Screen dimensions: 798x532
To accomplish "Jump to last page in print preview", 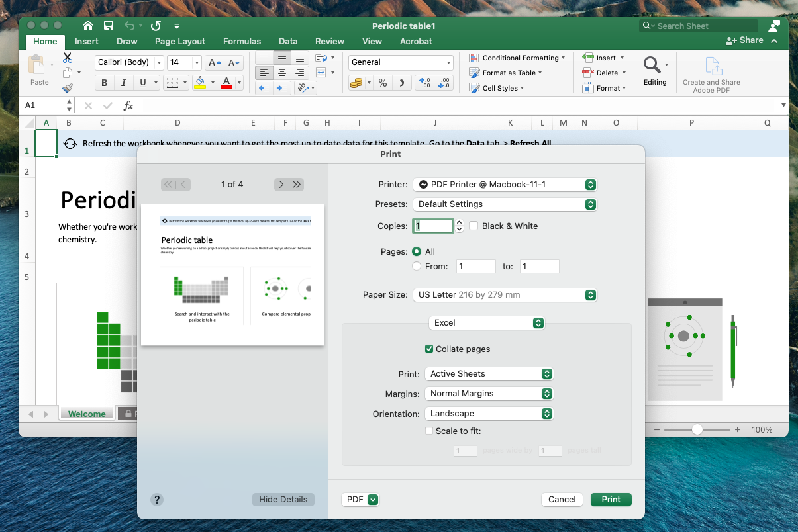I will [x=297, y=185].
